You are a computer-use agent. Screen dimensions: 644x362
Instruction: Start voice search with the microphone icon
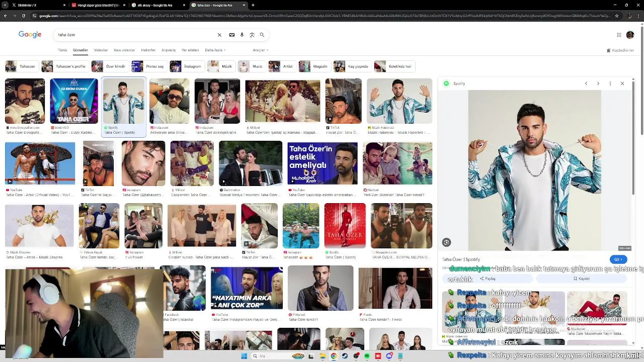pyautogui.click(x=242, y=35)
